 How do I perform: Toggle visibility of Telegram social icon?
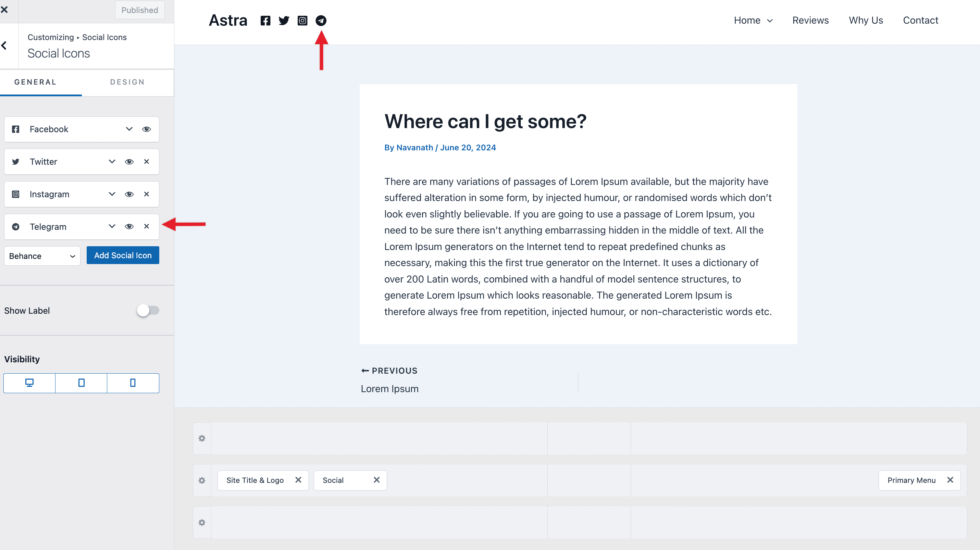[x=129, y=226]
